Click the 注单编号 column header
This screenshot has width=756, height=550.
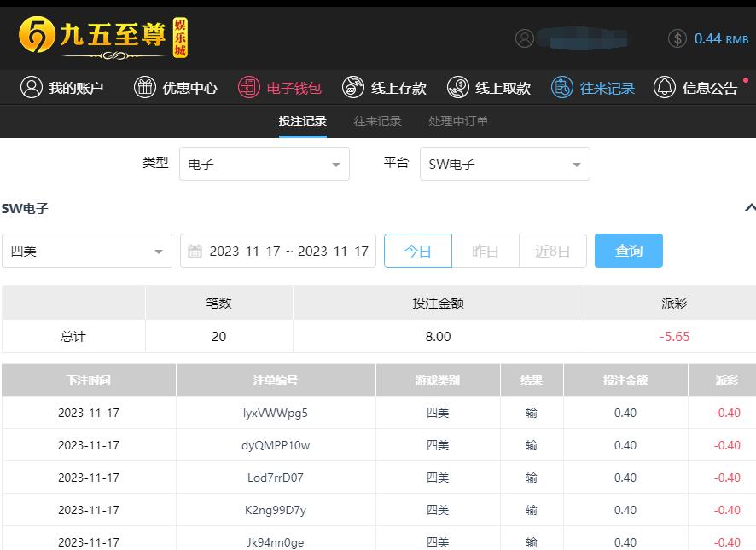click(276, 380)
